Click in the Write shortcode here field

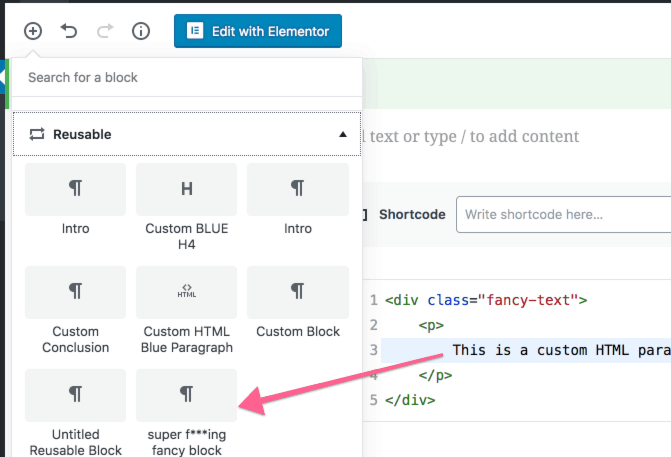564,214
